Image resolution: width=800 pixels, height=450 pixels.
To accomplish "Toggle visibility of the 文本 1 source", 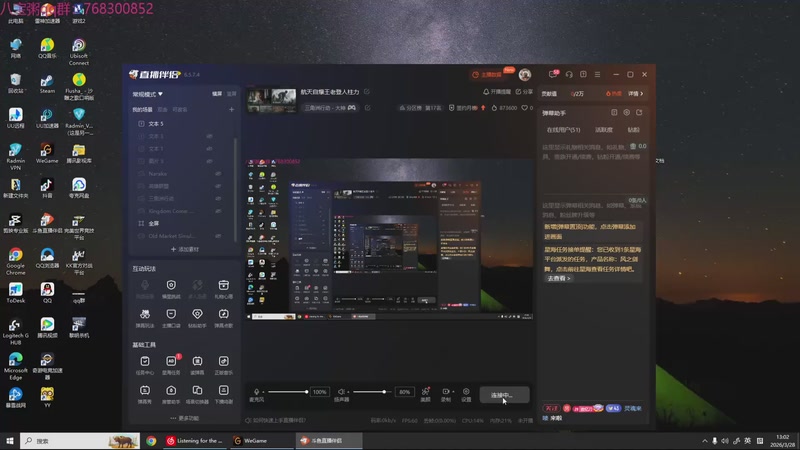I will coord(209,148).
